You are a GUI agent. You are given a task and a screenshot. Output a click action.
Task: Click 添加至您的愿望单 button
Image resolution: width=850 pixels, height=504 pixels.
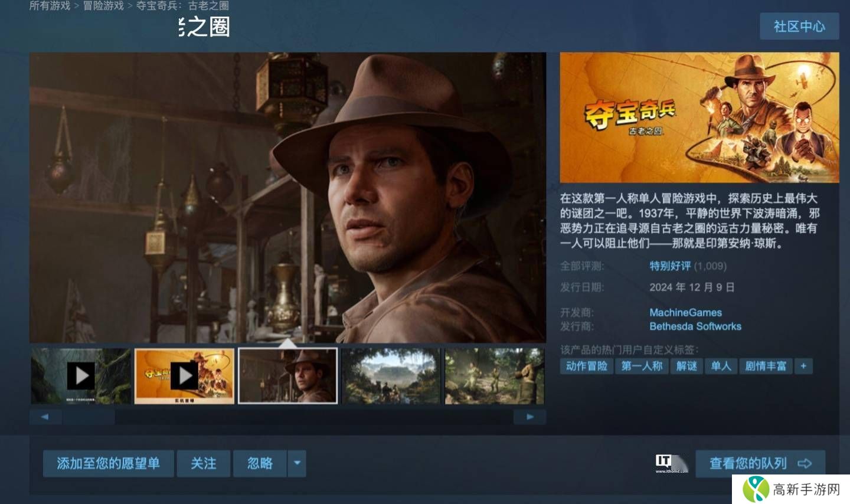point(109,463)
